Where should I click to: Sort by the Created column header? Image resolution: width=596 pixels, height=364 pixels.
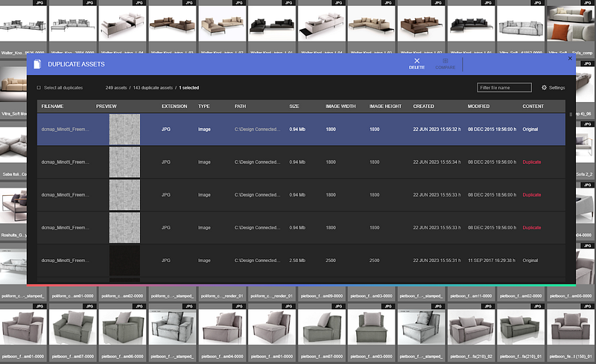tap(423, 106)
